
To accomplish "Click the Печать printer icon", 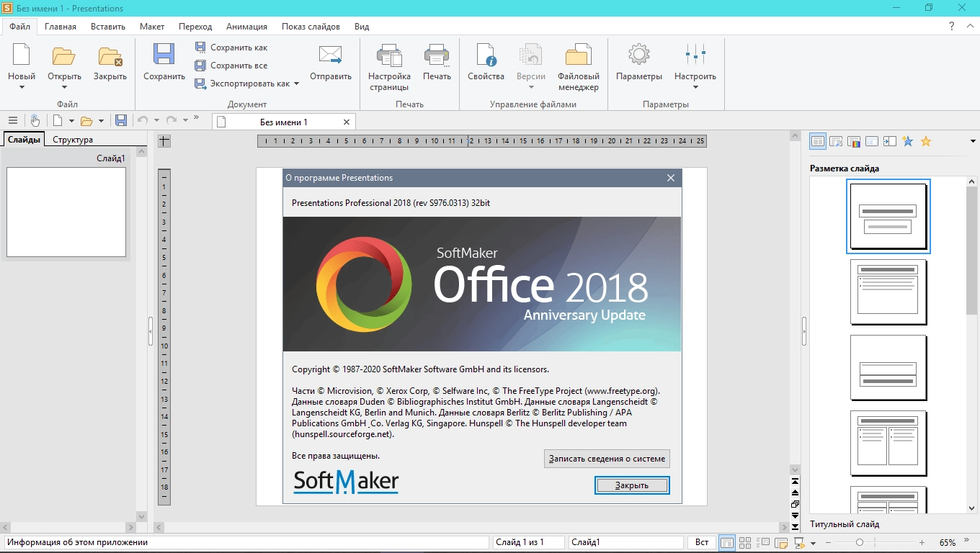I will click(437, 56).
